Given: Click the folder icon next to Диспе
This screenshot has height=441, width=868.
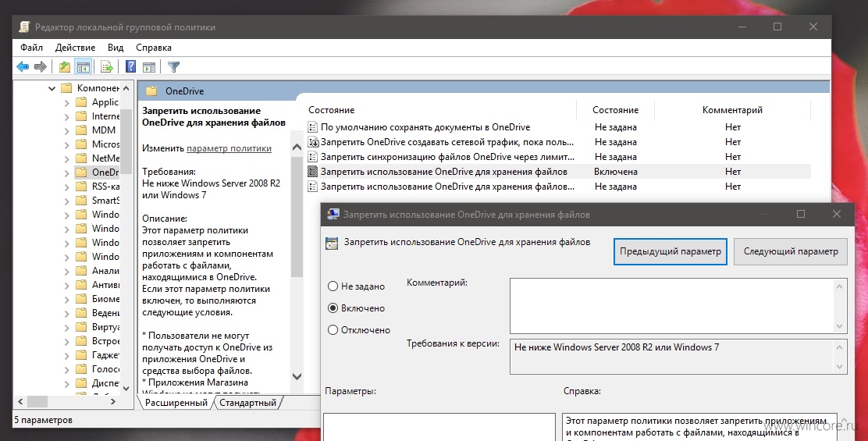Looking at the screenshot, I should [x=81, y=383].
